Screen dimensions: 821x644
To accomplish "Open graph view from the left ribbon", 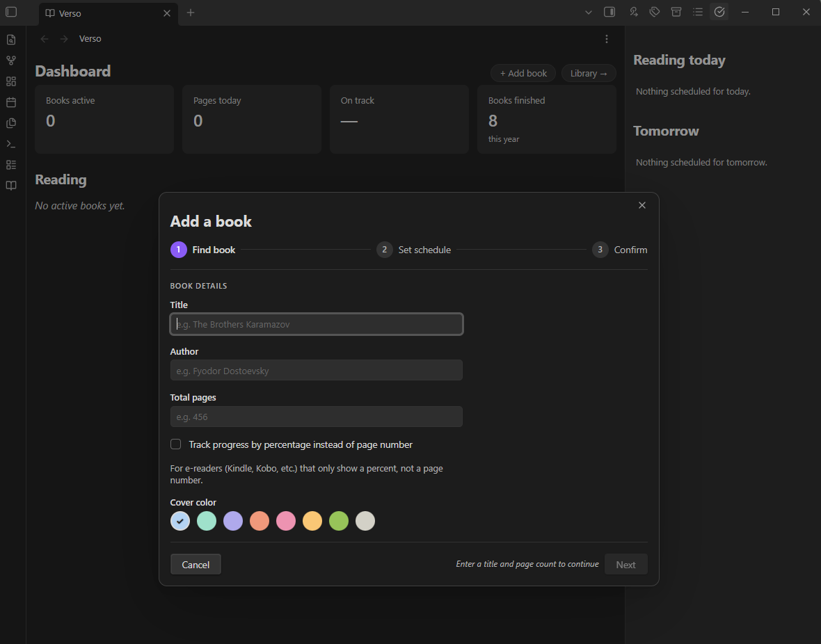I will [11, 61].
